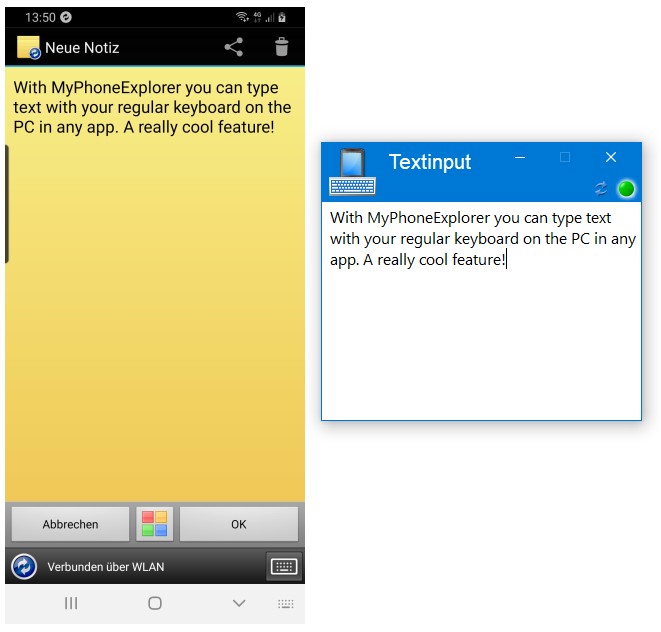Tap the Android back chevron button

click(239, 603)
